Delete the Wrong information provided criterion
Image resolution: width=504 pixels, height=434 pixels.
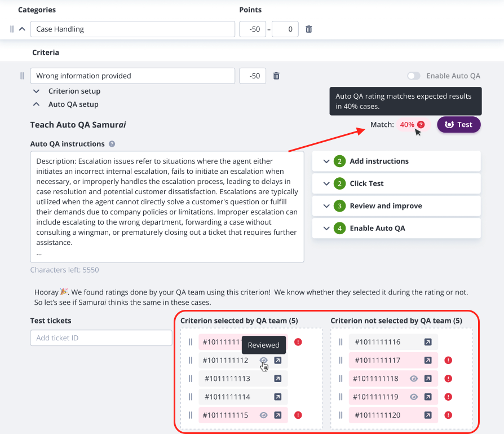[x=276, y=76]
